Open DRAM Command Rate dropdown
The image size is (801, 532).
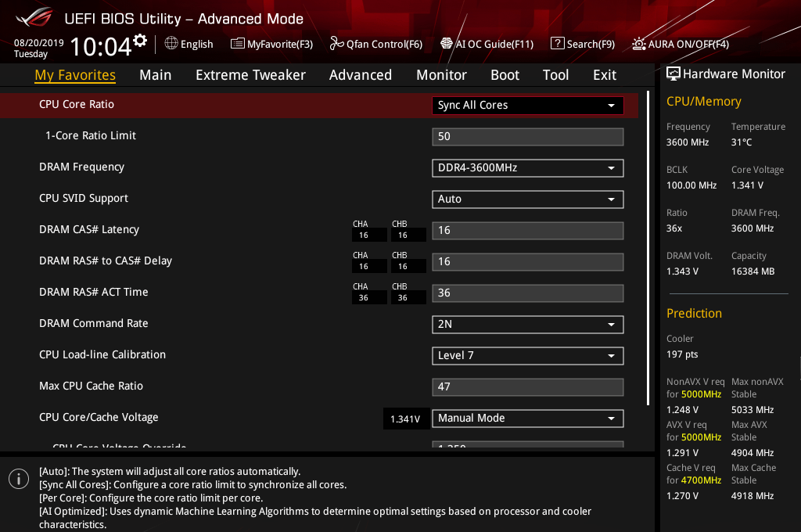click(528, 325)
